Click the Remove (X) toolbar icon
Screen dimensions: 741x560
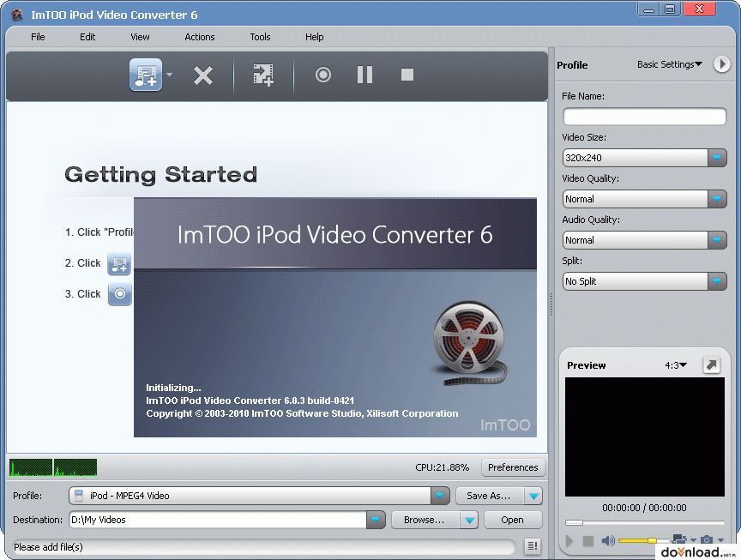(x=203, y=75)
